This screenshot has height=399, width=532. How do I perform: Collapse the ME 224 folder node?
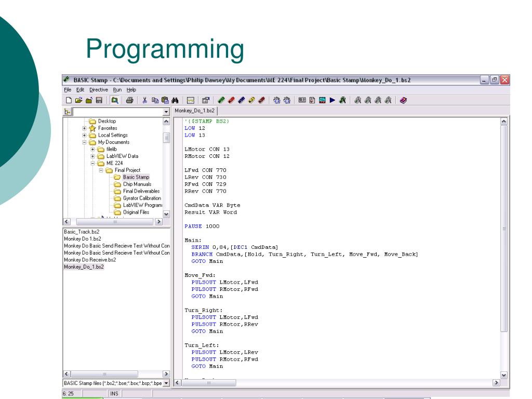pyautogui.click(x=92, y=163)
